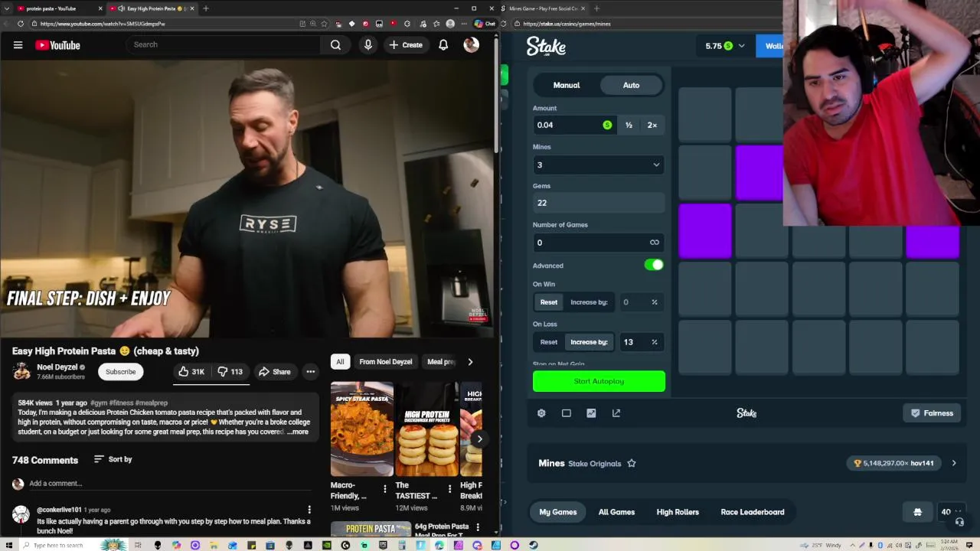The height and width of the screenshot is (551, 980).
Task: Activate YouTube voice search microphone
Action: (x=368, y=45)
